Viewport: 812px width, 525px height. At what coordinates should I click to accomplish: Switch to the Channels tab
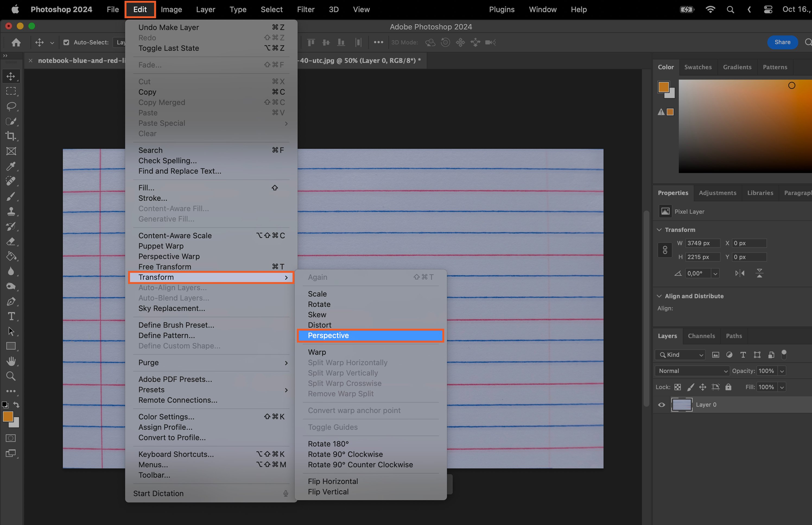[x=701, y=336]
